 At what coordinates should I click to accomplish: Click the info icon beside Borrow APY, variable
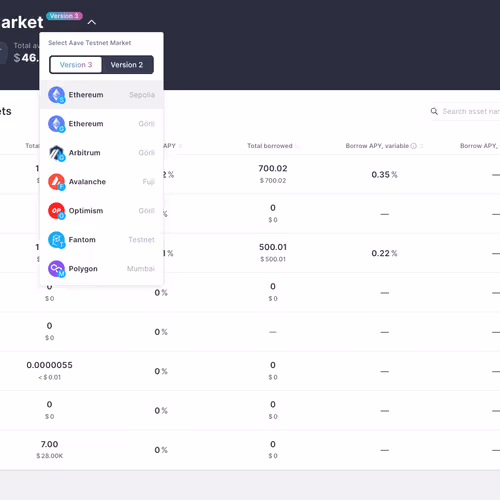[x=414, y=146]
